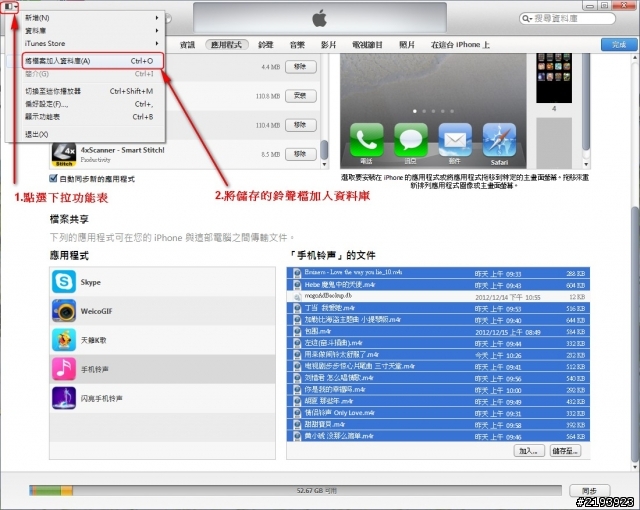Click the Mail icon on iPhone preview
This screenshot has width=640, height=510.
(x=455, y=140)
